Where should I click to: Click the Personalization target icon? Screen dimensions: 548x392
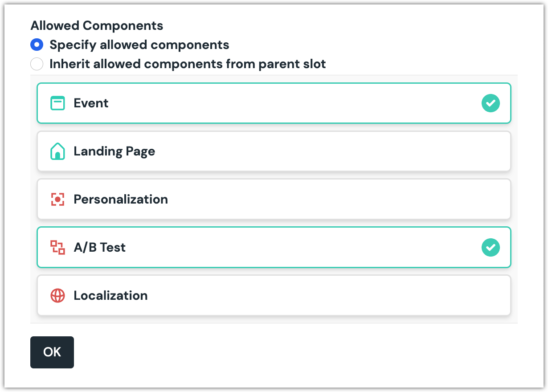[x=57, y=200]
